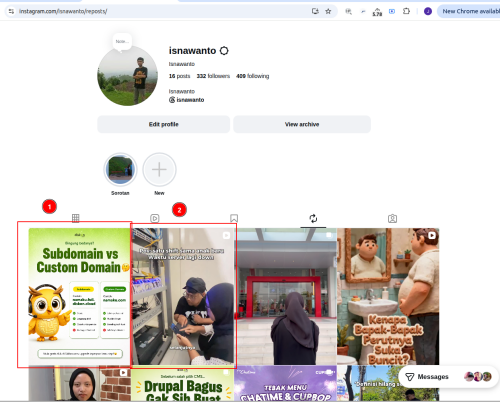Open the Saved bookmark tab

point(234,218)
